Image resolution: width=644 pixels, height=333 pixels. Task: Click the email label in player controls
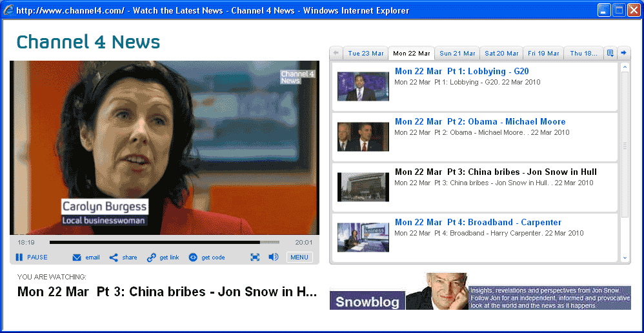92,257
